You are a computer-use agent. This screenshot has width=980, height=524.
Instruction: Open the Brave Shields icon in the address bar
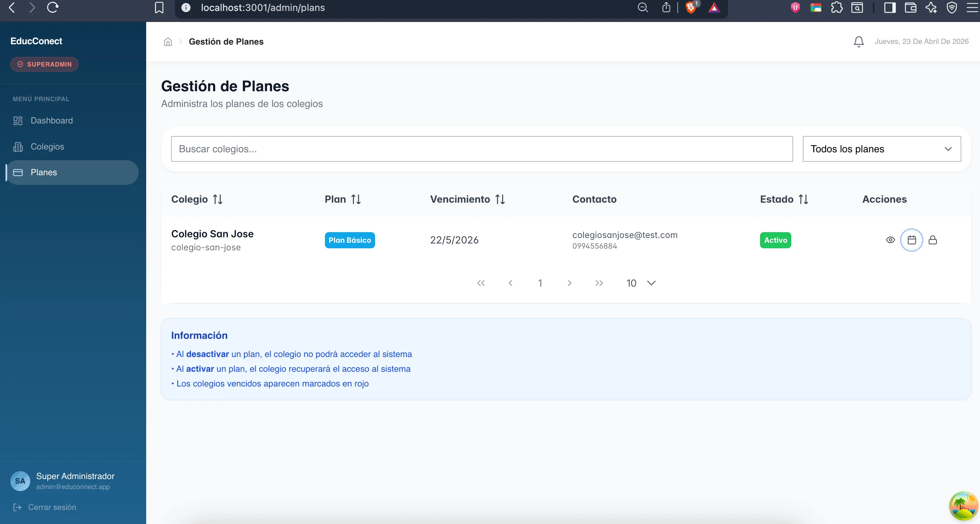tap(690, 8)
